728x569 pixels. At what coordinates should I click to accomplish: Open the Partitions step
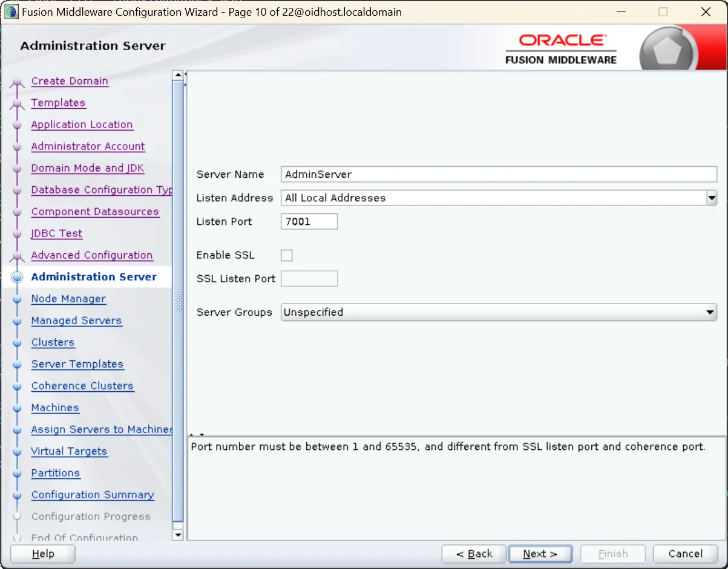click(56, 473)
